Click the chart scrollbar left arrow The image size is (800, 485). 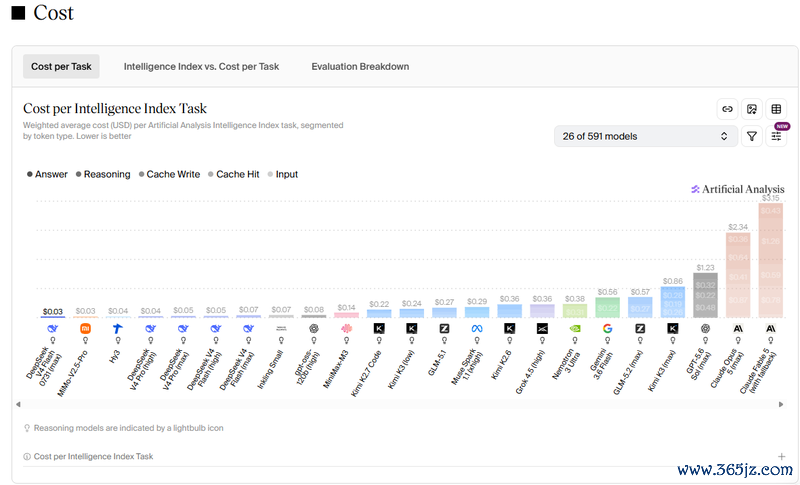pyautogui.click(x=18, y=404)
